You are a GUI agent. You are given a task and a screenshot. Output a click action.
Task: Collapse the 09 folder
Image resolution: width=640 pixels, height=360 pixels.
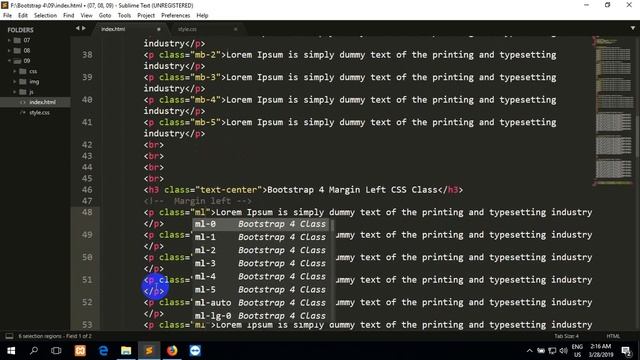9,61
